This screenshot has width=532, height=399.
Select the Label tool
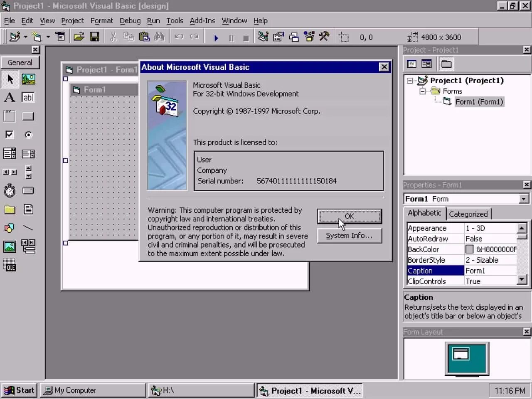(x=10, y=98)
